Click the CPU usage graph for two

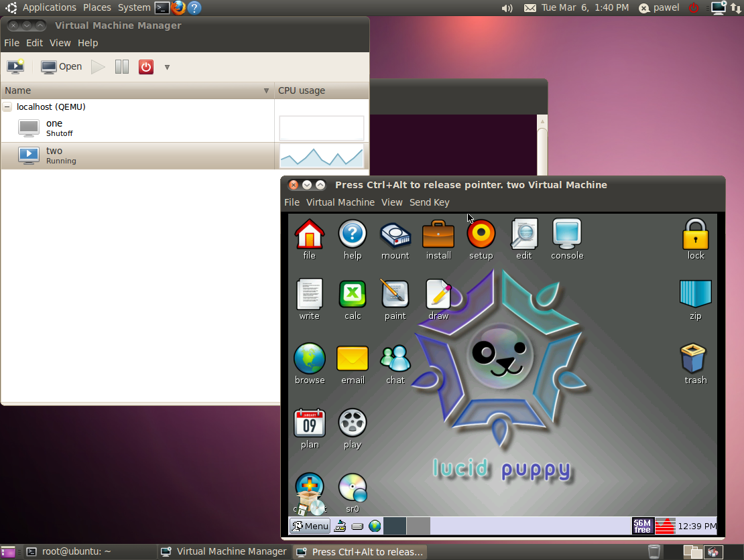322,155
